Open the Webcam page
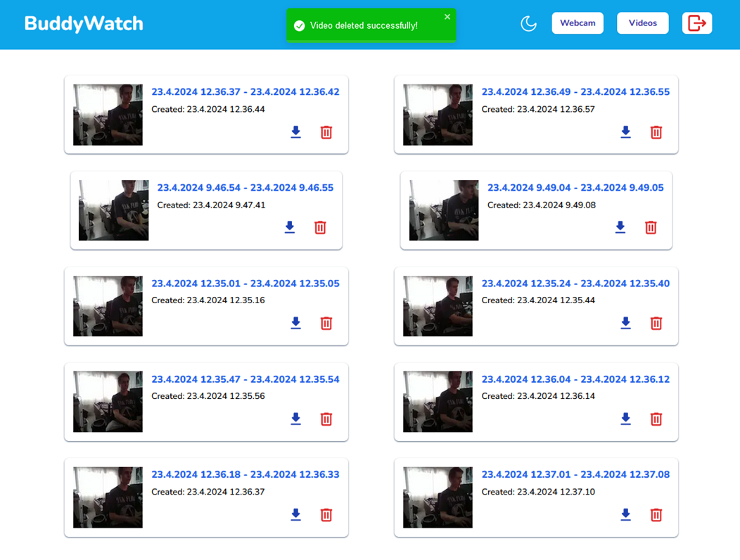This screenshot has height=560, width=740. pyautogui.click(x=578, y=23)
